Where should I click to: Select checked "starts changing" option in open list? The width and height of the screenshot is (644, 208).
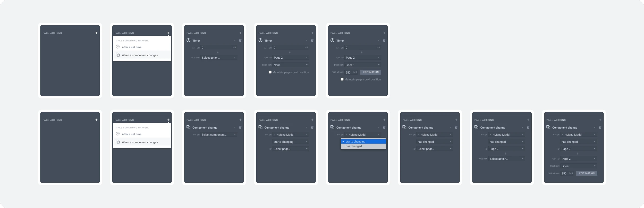363,141
